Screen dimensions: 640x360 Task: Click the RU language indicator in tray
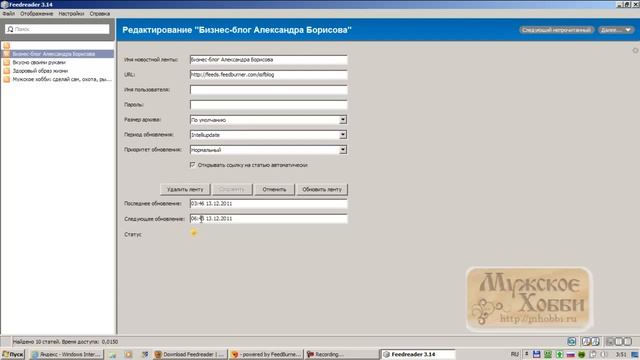pos(515,354)
